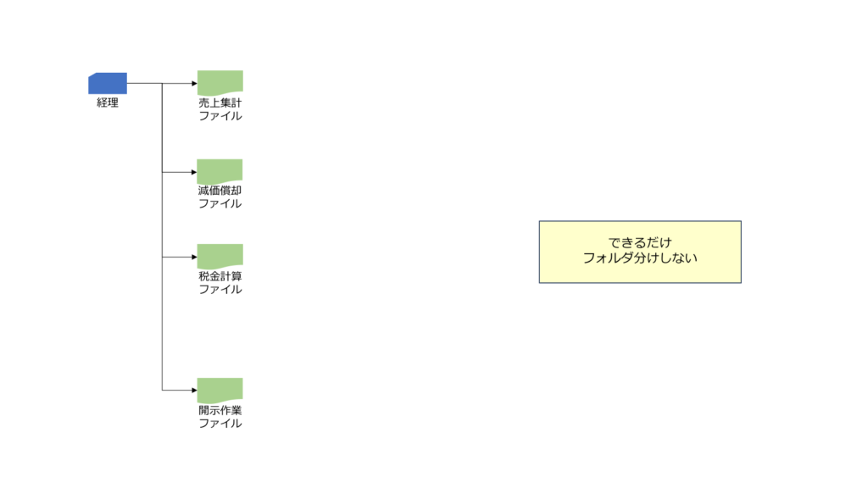
Task: Click arrowhead pointing to 税金計算 file
Action: click(x=194, y=257)
